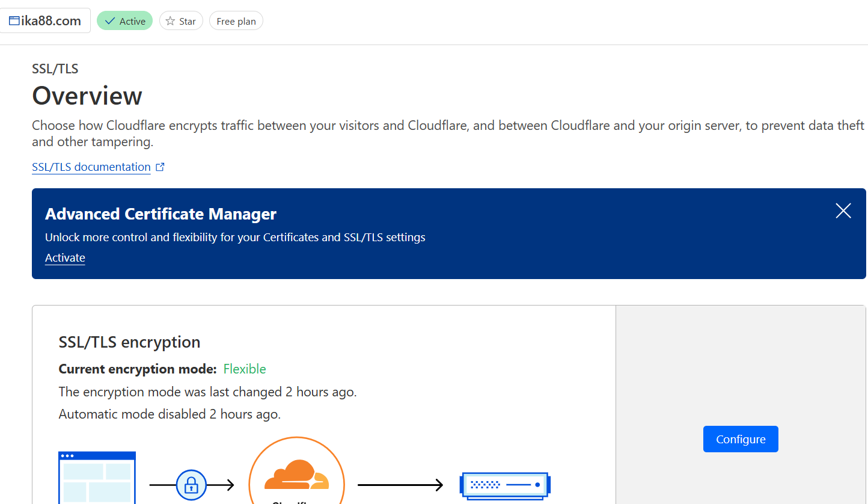Click the Flexible encryption mode label
868x504 pixels.
(x=245, y=369)
